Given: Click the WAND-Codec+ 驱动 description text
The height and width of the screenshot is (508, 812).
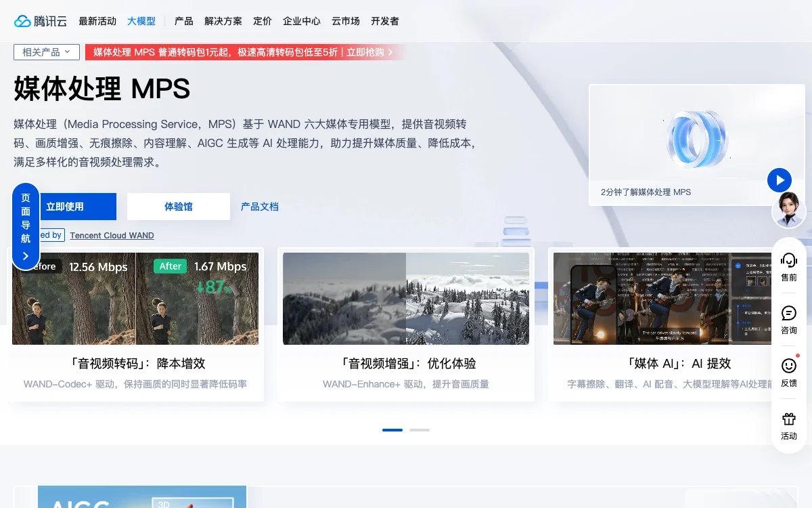Looking at the screenshot, I should pyautogui.click(x=135, y=384).
